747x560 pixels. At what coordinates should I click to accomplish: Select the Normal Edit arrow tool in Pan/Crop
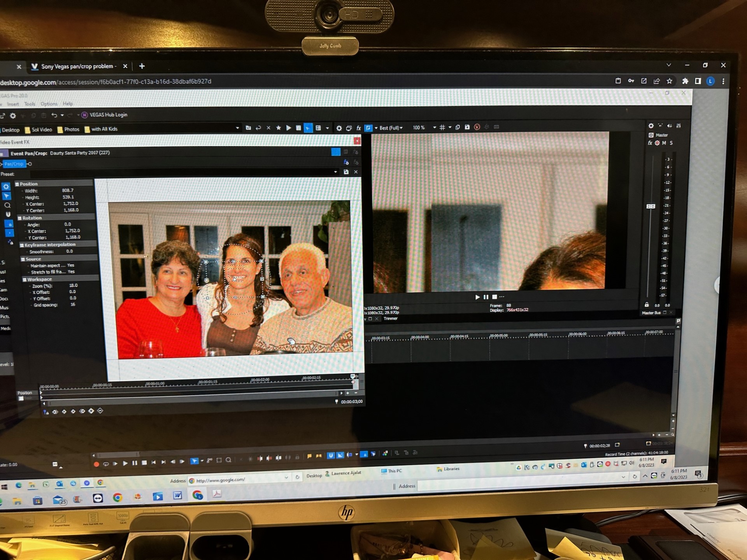tap(7, 196)
